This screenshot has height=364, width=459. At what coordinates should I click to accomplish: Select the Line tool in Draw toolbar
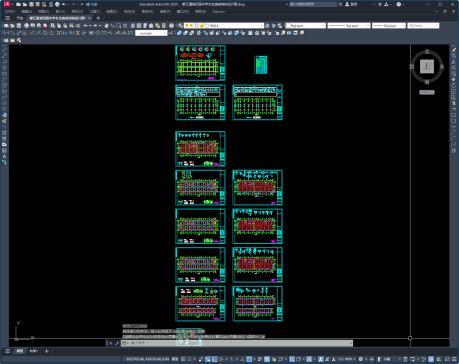(x=4, y=49)
